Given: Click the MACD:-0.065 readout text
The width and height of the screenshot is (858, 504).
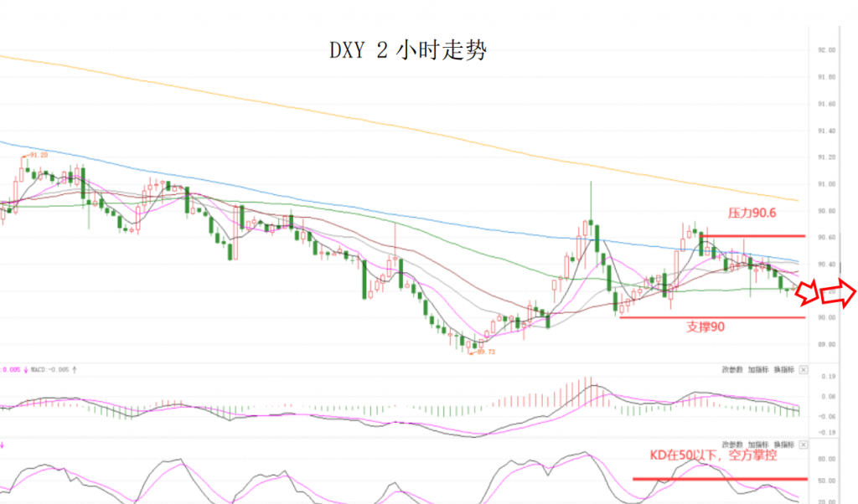Looking at the screenshot, I should [x=49, y=370].
